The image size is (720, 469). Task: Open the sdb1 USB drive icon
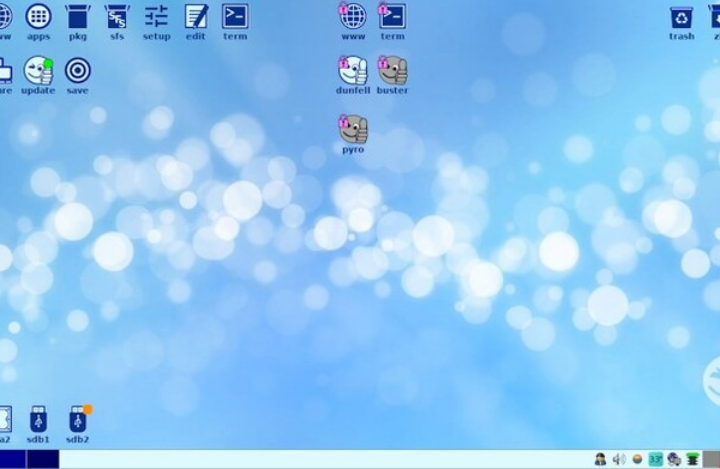[x=38, y=419]
